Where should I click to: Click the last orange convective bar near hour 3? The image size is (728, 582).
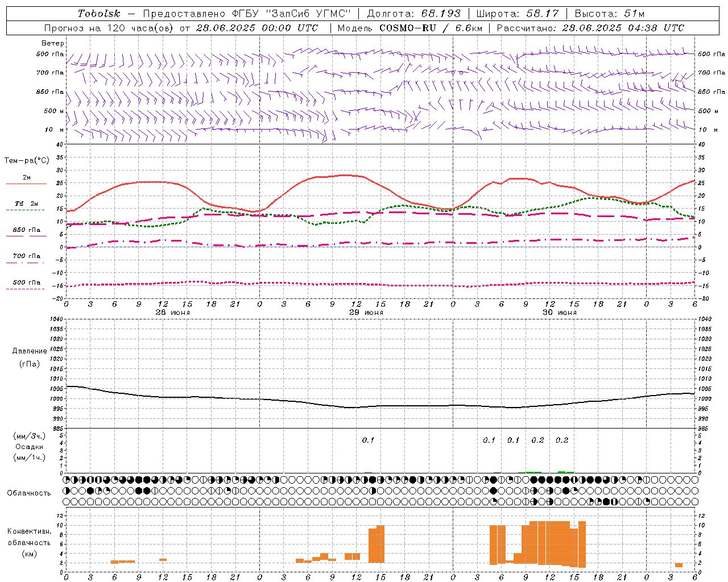coord(679,565)
